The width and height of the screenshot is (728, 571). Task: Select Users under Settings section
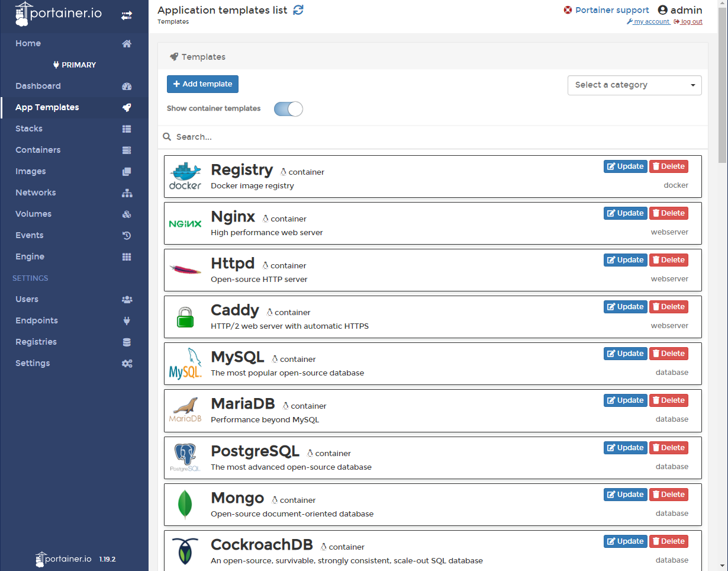(27, 299)
